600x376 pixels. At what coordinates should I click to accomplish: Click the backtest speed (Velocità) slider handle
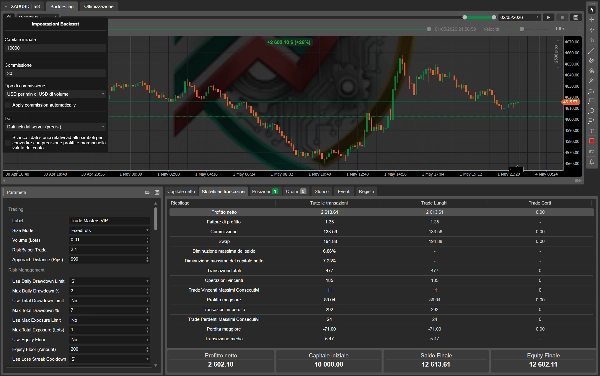pos(522,29)
